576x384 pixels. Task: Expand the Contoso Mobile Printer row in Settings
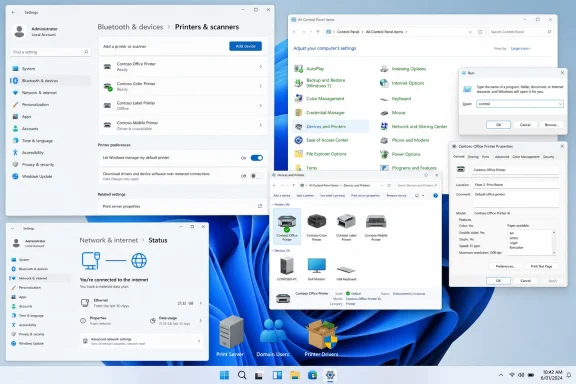[183, 125]
